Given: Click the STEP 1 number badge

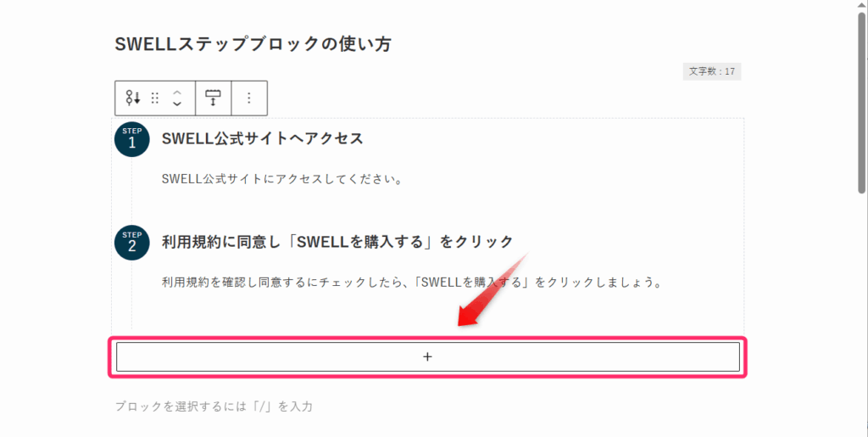Looking at the screenshot, I should [131, 138].
